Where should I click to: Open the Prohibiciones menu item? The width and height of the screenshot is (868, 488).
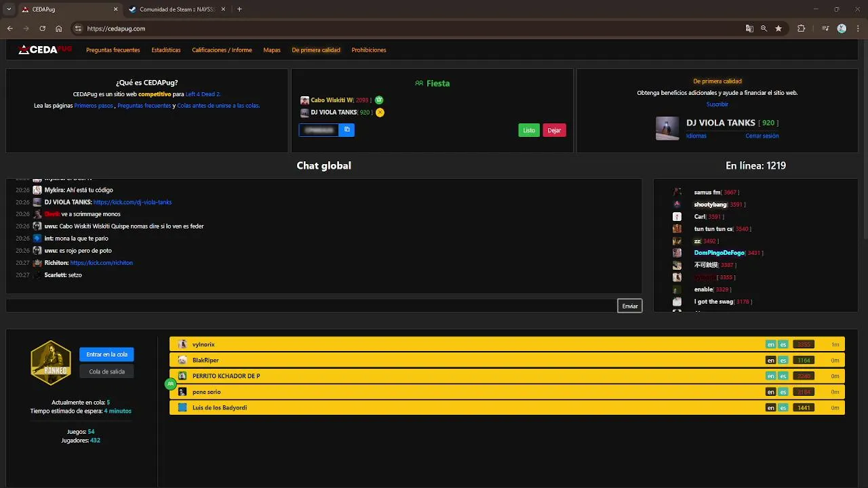point(369,50)
